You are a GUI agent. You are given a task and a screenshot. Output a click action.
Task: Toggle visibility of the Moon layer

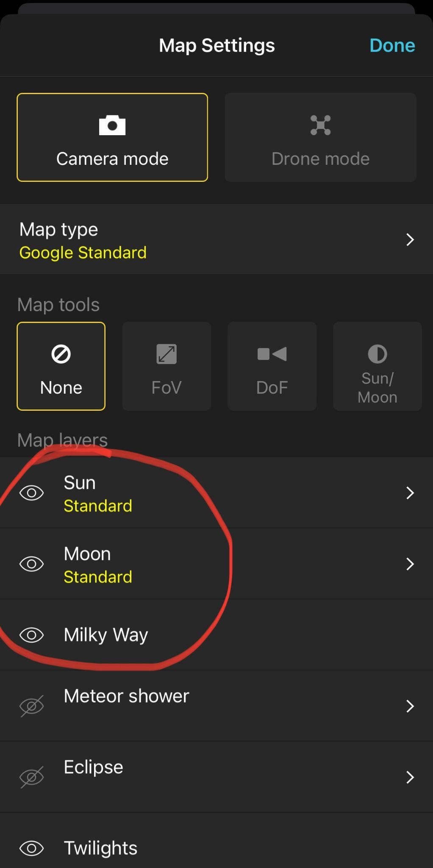point(32,564)
